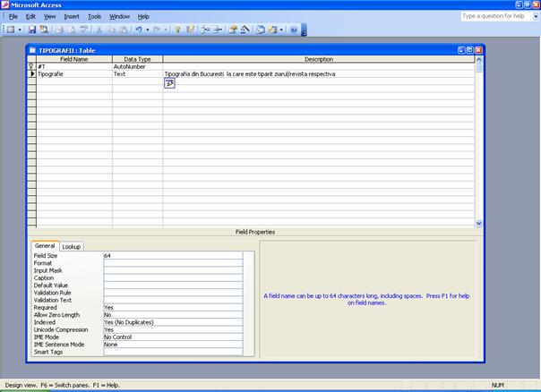Click the Save icon in the toolbar
541x392 pixels.
[31, 30]
